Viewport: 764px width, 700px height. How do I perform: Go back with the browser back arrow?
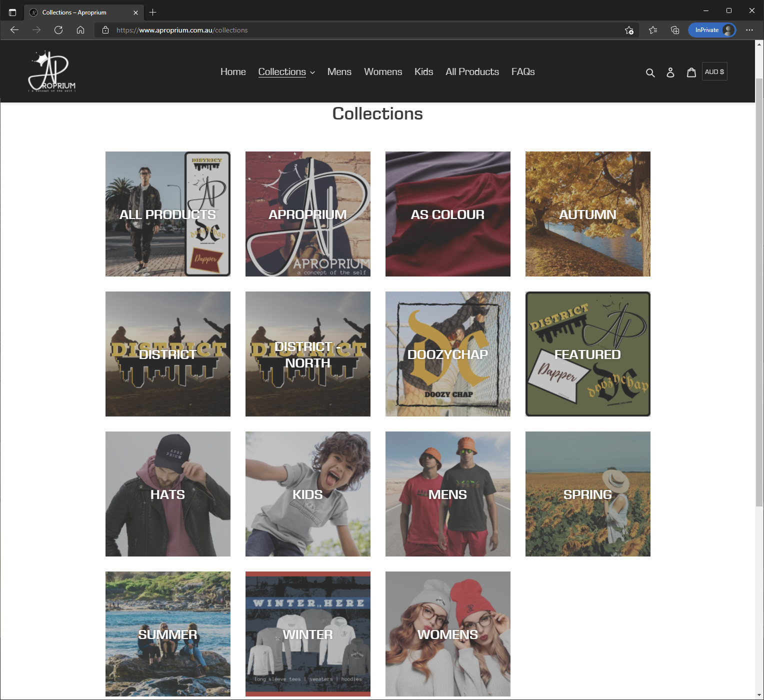tap(14, 30)
